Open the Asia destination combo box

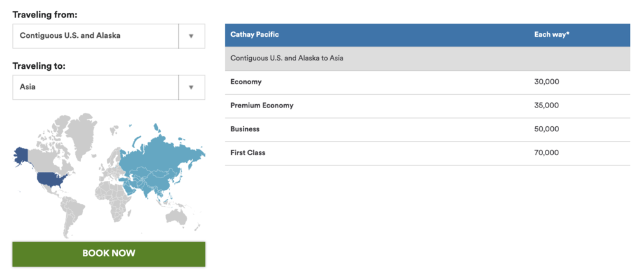[x=95, y=88]
